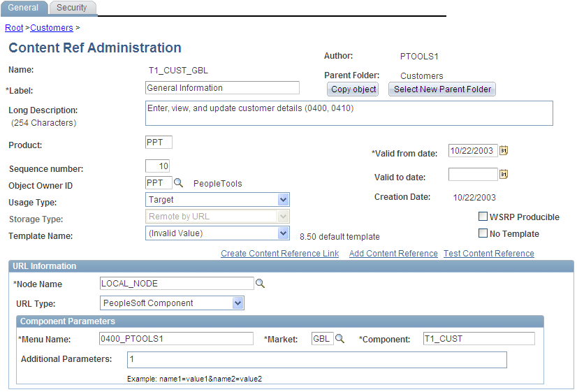Viewport: 577px width, 392px height.
Task: Open calendar for Valid from date
Action: 504,150
